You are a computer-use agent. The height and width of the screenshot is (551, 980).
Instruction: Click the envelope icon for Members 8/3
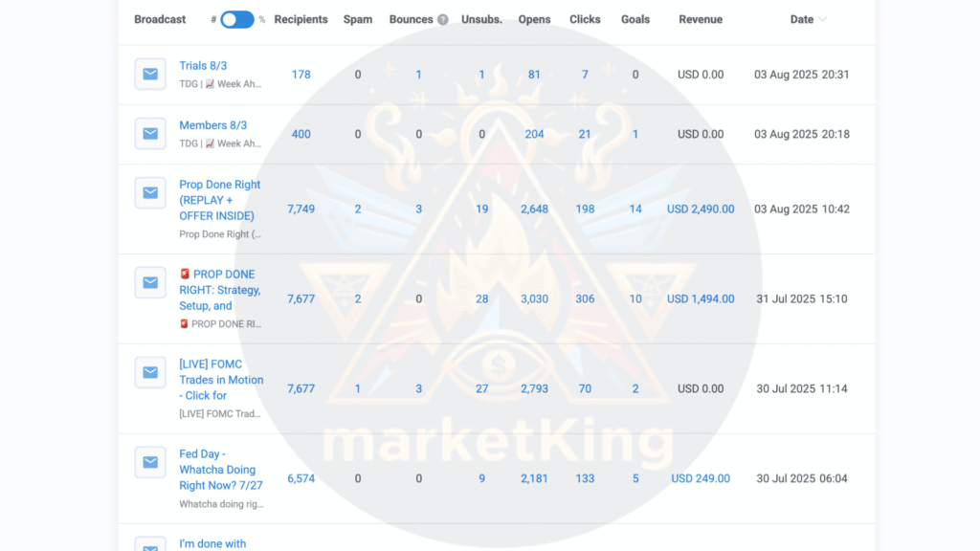click(x=150, y=133)
